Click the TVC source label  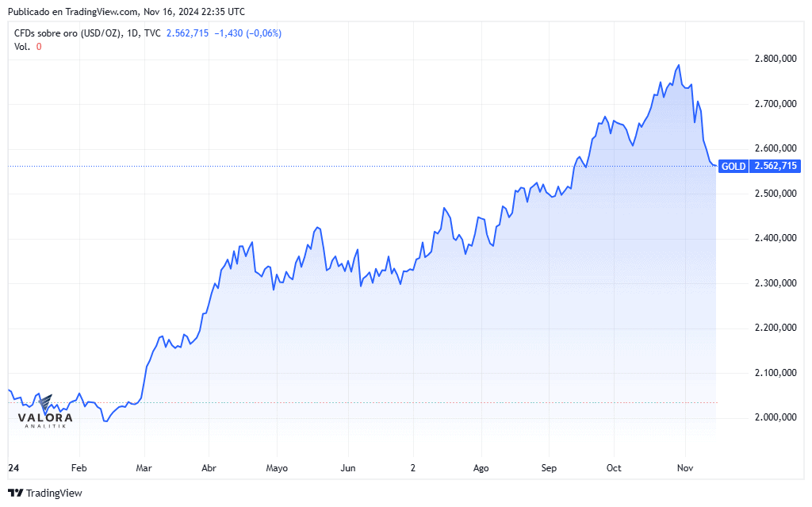(x=152, y=33)
